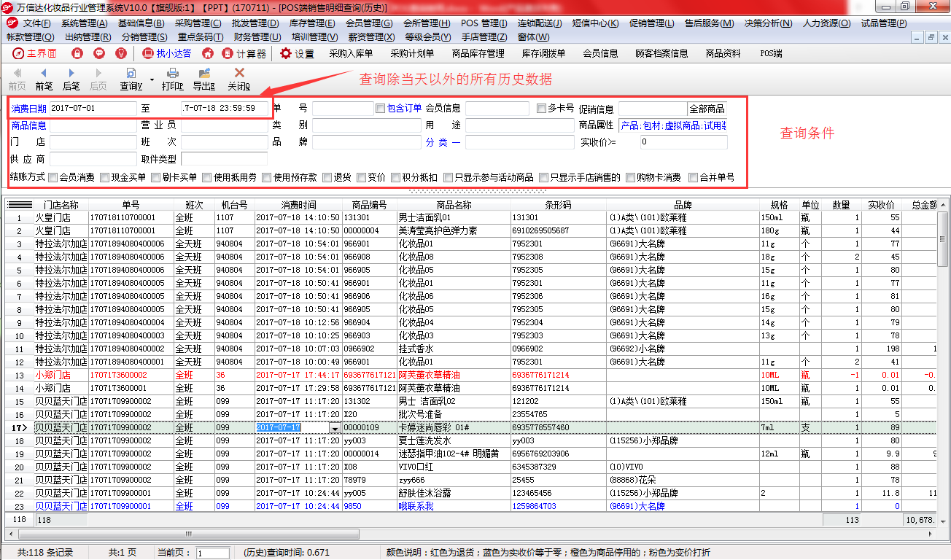Open 设置 gear settings
This screenshot has height=560, width=951.
tap(297, 53)
